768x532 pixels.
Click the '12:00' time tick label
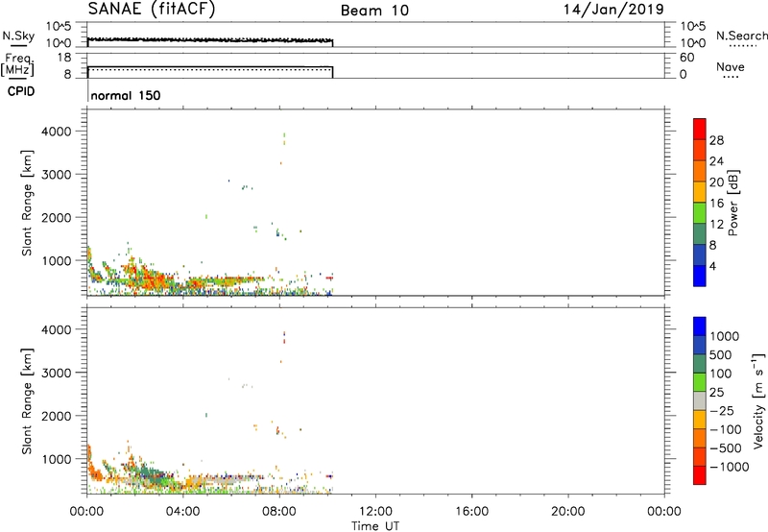point(375,512)
